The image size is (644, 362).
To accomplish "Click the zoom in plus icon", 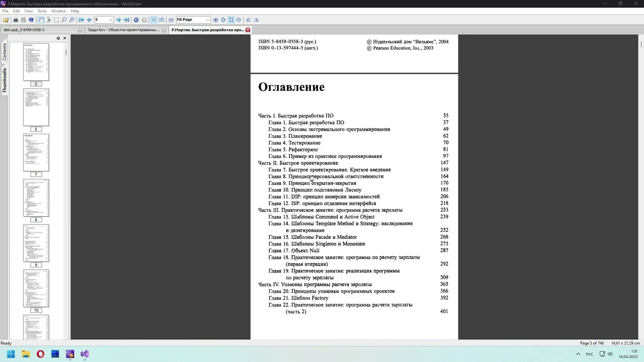I will (215, 20).
